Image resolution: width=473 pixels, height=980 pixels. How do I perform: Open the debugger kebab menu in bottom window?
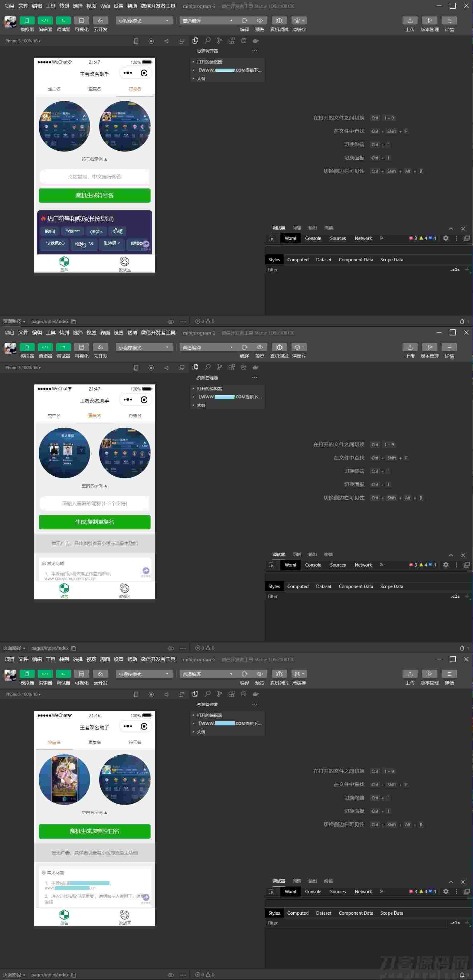[x=457, y=891]
